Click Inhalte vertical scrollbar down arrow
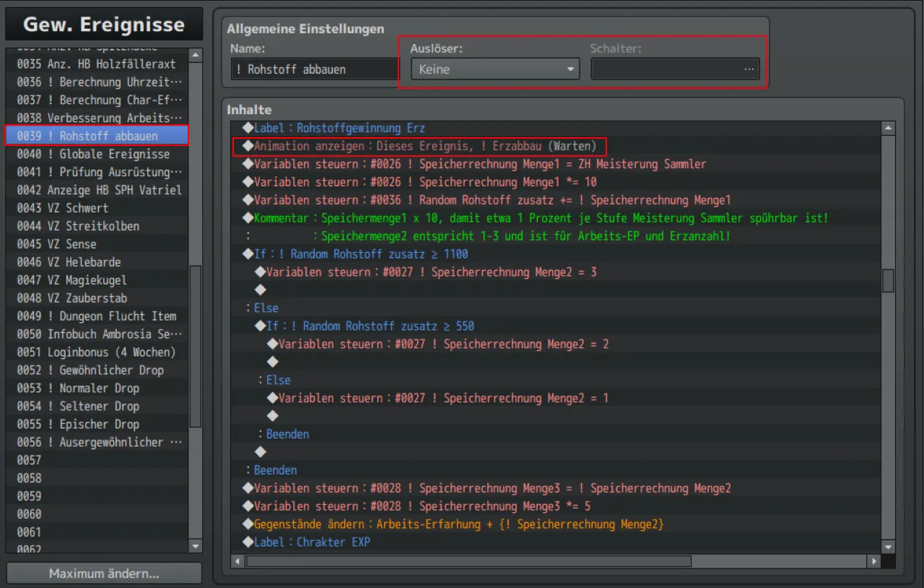Viewport: 924px width, 588px height. click(889, 547)
